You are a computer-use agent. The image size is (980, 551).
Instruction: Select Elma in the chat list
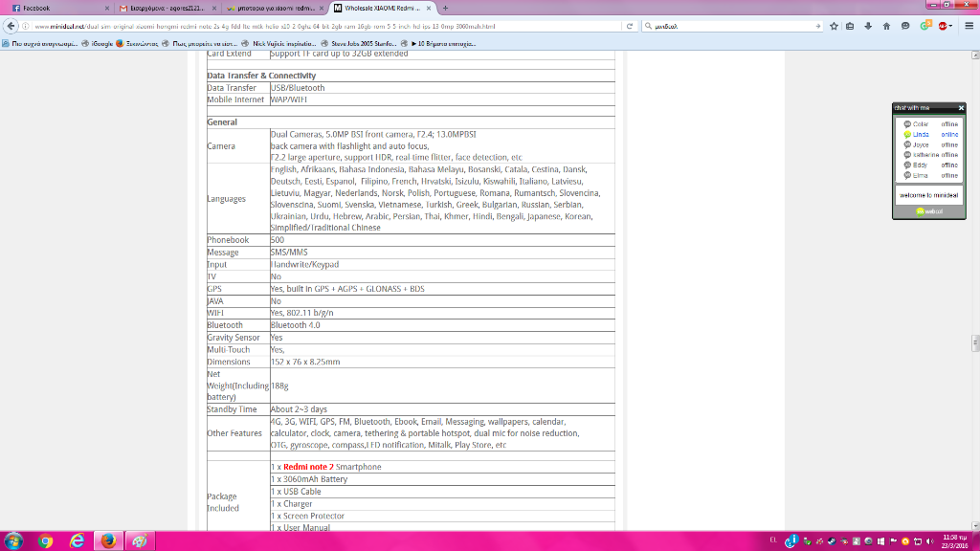point(930,176)
